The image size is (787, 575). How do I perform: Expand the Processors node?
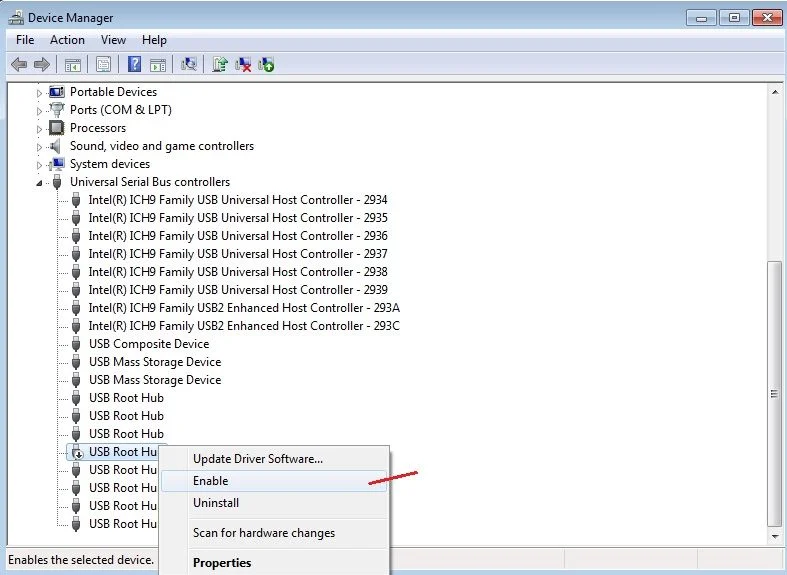pyautogui.click(x=39, y=128)
